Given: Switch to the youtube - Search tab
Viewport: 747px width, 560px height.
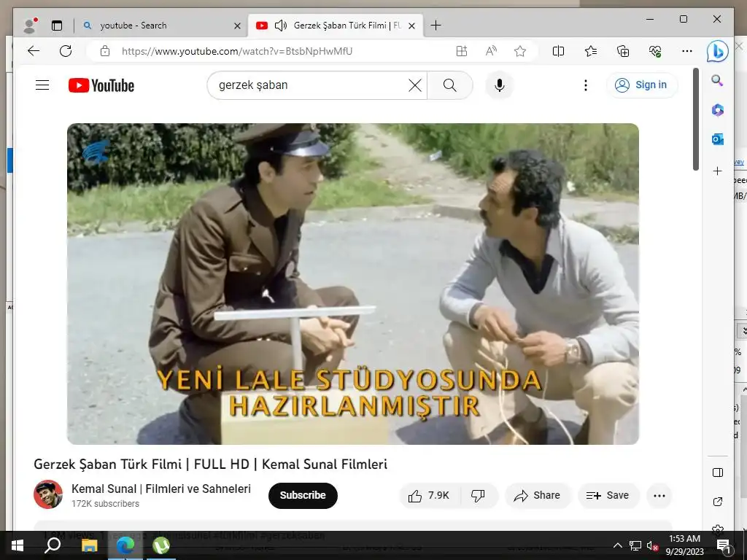Looking at the screenshot, I should pos(161,26).
